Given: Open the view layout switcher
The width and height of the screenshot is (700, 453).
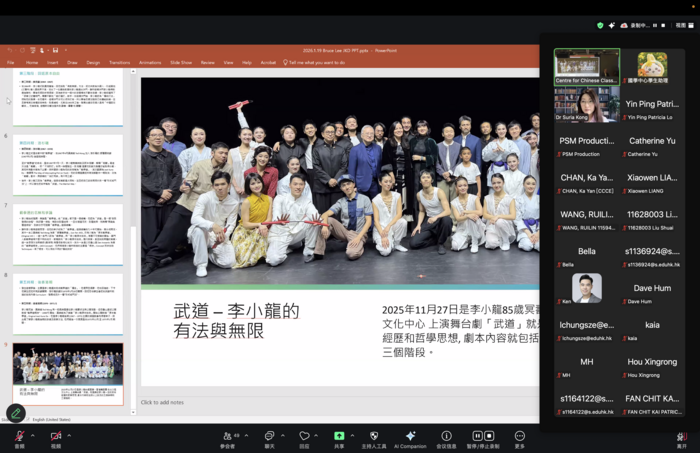Looking at the screenshot, I should tap(684, 25).
